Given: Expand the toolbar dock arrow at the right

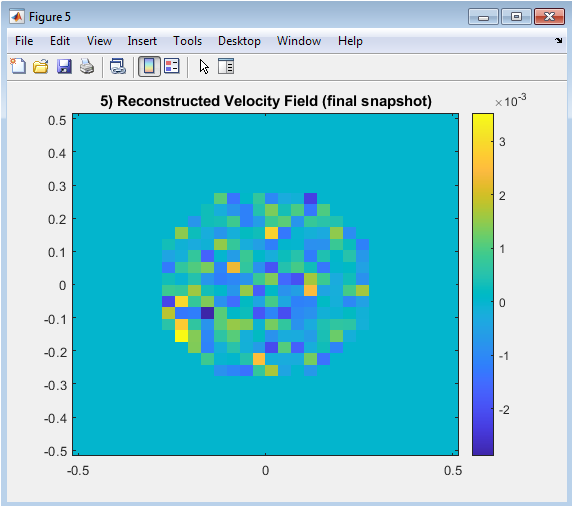Looking at the screenshot, I should point(558,40).
